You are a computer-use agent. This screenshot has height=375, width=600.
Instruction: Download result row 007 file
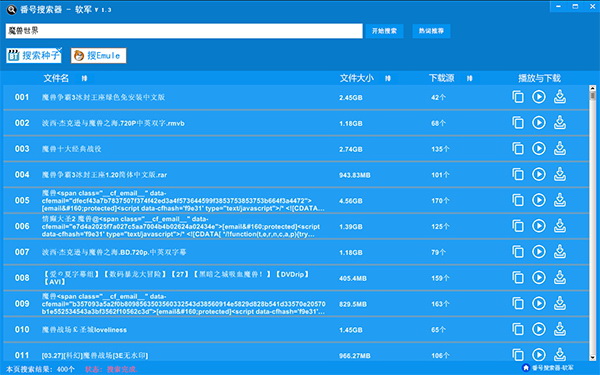[560, 252]
